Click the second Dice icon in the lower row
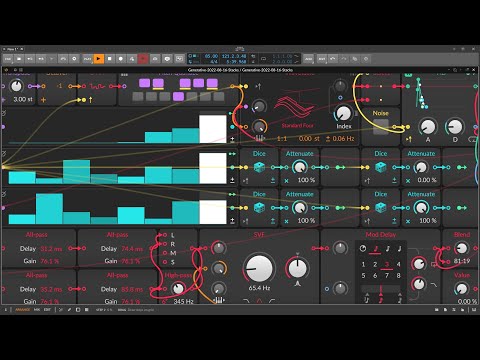Viewport: 480px width, 360px height. (381, 208)
